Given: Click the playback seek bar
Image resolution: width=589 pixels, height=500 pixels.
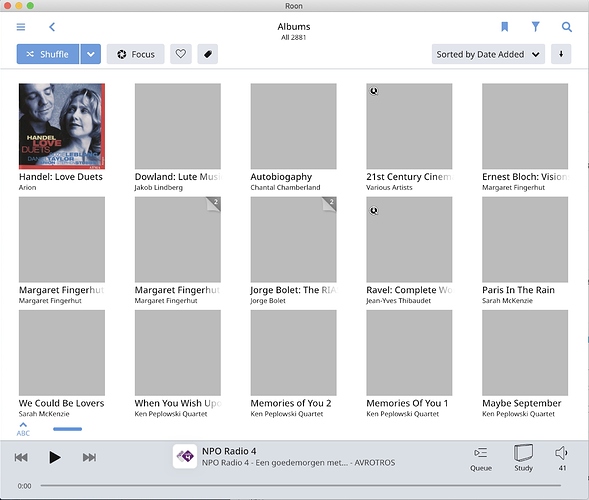Looking at the screenshot, I should pyautogui.click(x=301, y=485).
